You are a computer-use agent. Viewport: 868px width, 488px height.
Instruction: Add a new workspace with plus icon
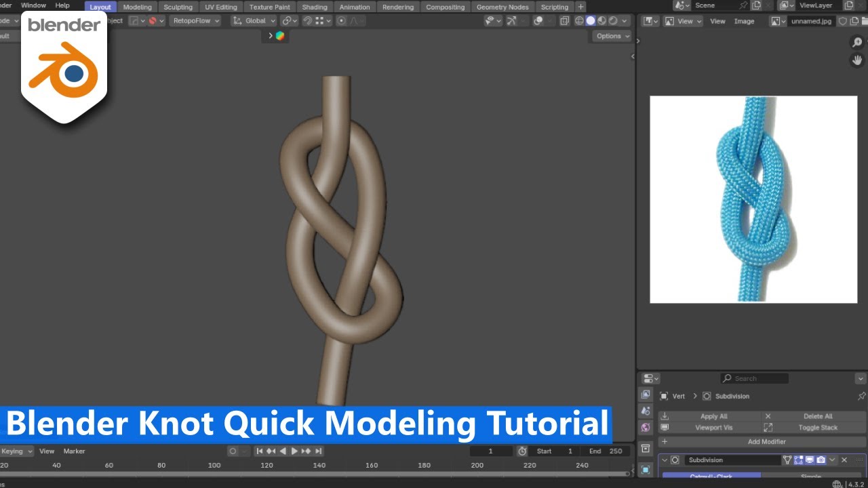580,7
